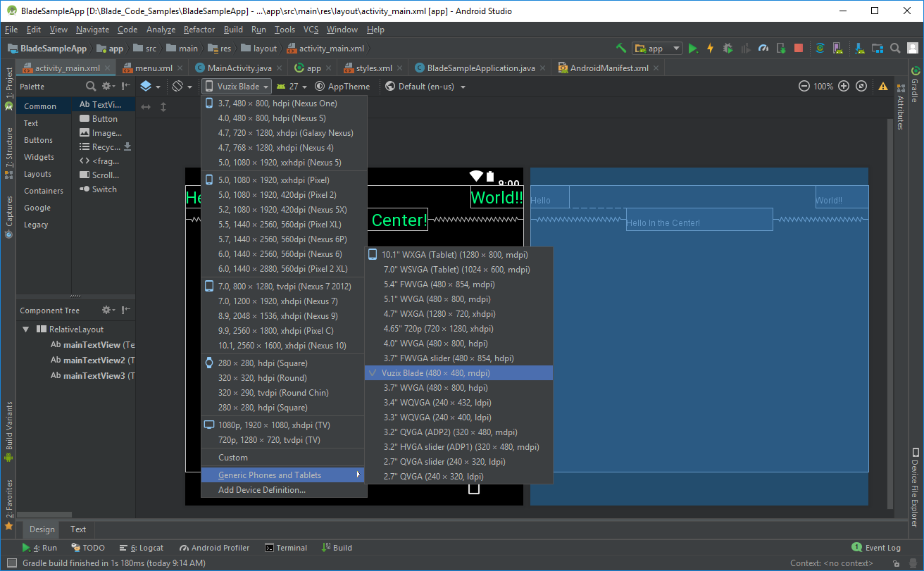924x571 pixels.
Task: Click the Debug app bug icon
Action: tap(728, 49)
